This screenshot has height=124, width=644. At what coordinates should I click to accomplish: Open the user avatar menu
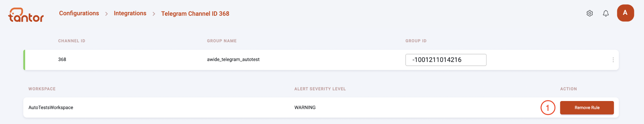(x=625, y=13)
